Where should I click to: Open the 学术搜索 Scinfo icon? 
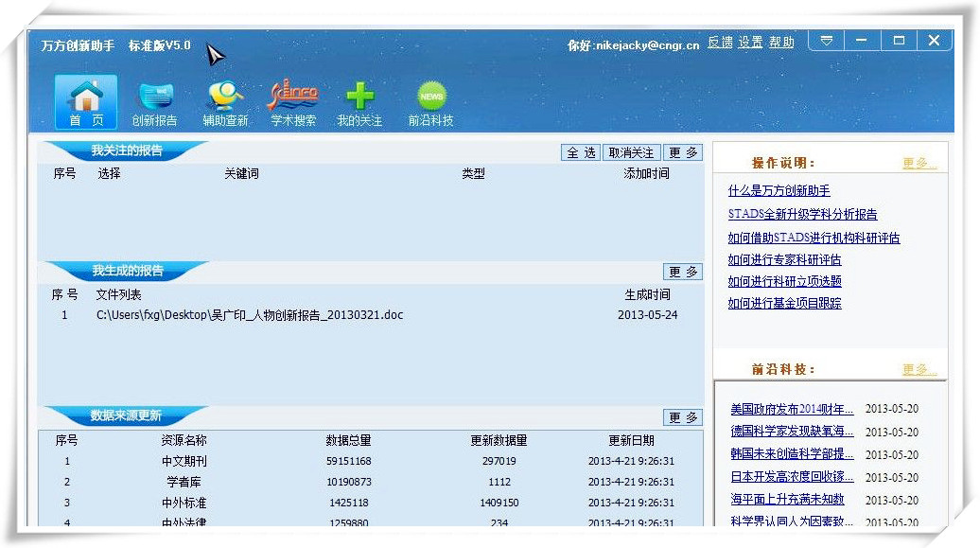pyautogui.click(x=293, y=103)
